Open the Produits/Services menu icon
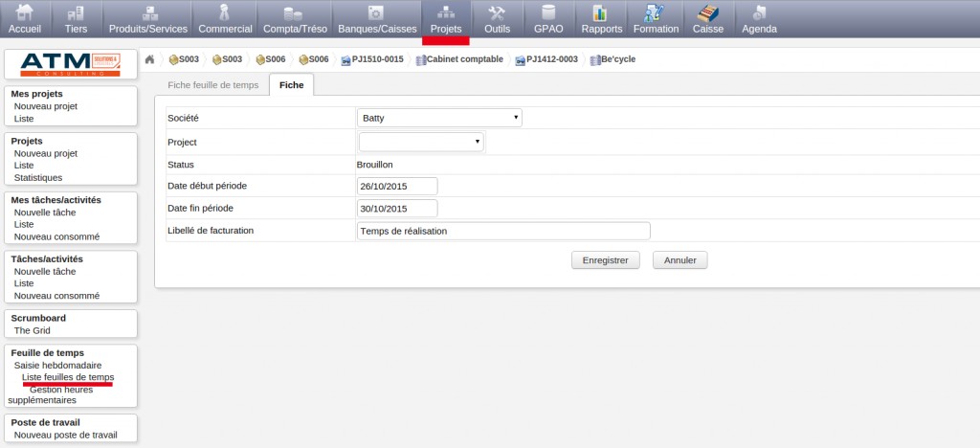 coord(148,12)
